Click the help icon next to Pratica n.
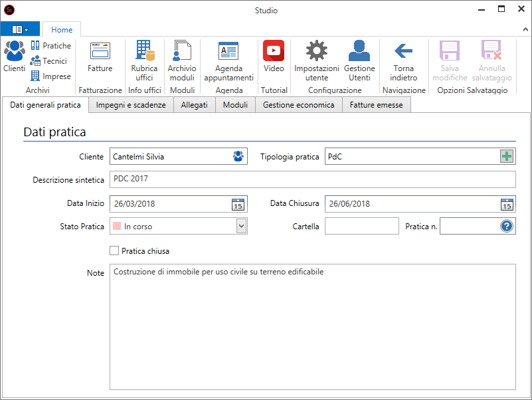 coord(507,226)
